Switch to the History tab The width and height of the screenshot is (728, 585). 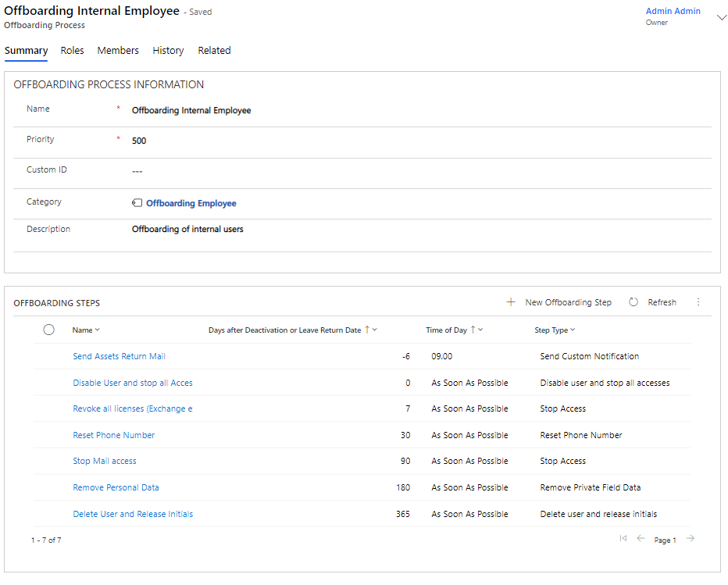click(168, 51)
